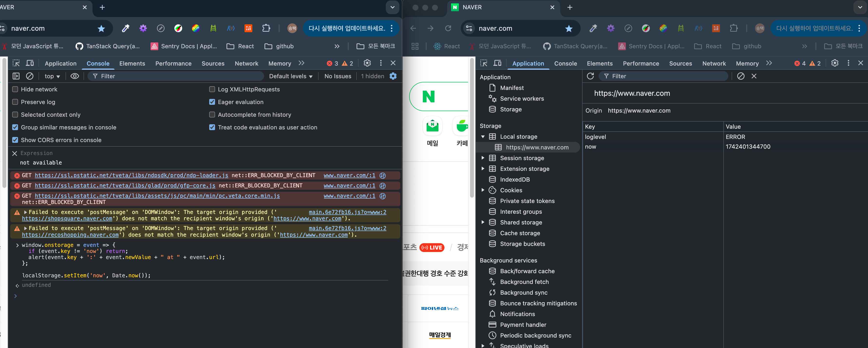This screenshot has height=348, width=868.
Task: Refresh storage view in Application panel
Action: pyautogui.click(x=590, y=76)
